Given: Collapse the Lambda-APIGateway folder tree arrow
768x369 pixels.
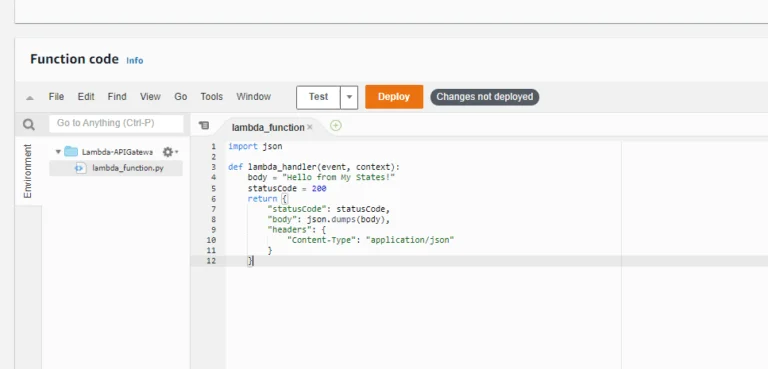Looking at the screenshot, I should tap(58, 152).
